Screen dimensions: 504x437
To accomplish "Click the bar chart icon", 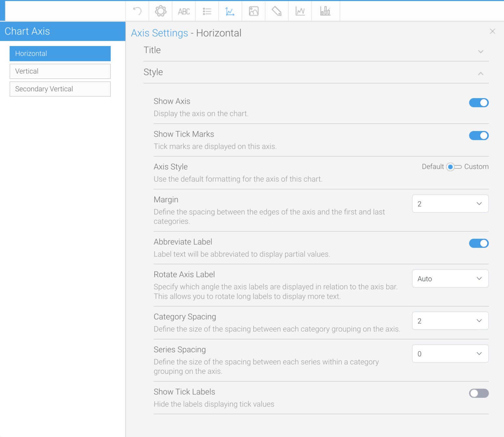I will (x=325, y=11).
